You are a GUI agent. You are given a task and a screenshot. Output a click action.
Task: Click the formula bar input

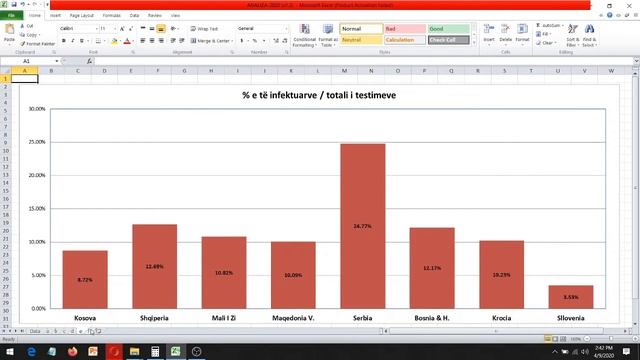(x=363, y=61)
